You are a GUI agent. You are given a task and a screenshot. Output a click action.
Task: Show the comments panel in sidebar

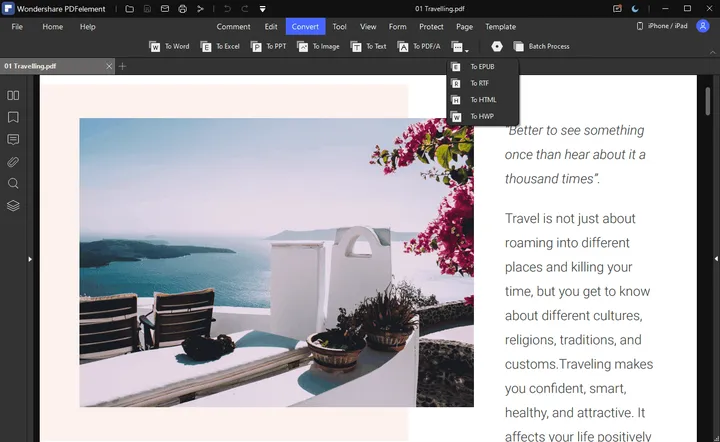coord(13,139)
